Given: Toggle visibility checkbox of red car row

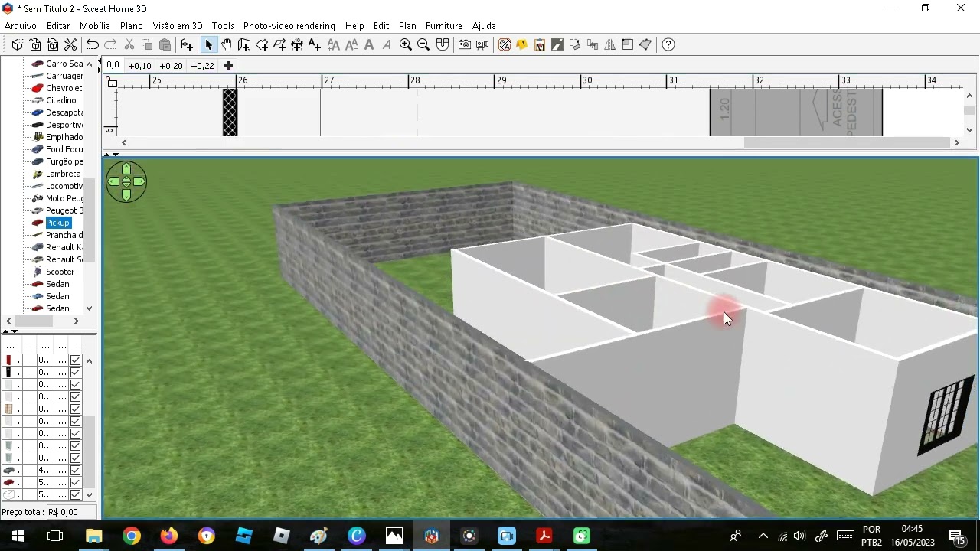Looking at the screenshot, I should click(76, 483).
